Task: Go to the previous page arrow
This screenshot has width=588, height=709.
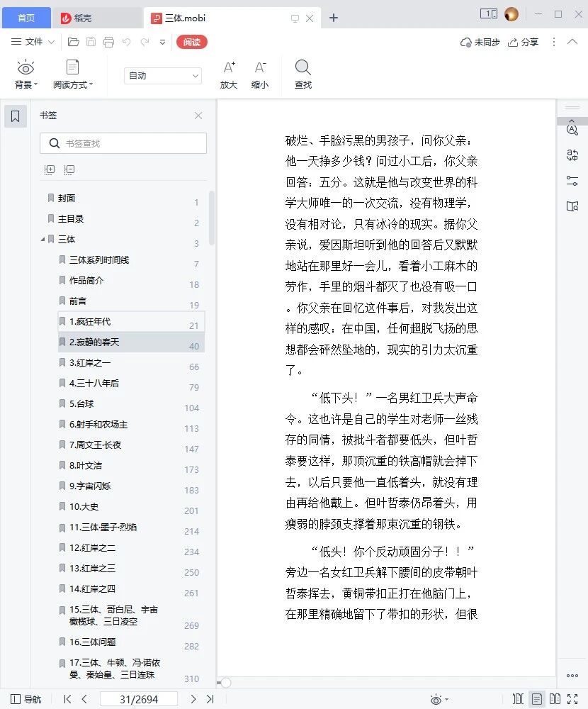Action: [84, 699]
